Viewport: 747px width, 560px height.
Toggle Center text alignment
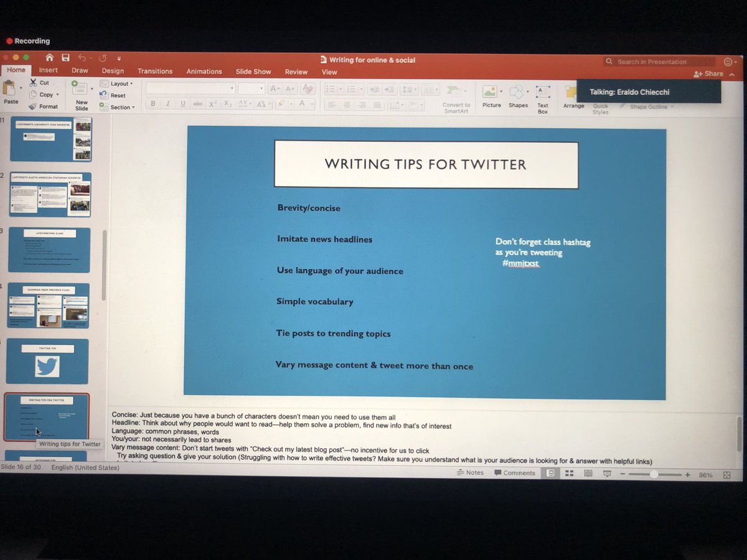click(x=348, y=104)
